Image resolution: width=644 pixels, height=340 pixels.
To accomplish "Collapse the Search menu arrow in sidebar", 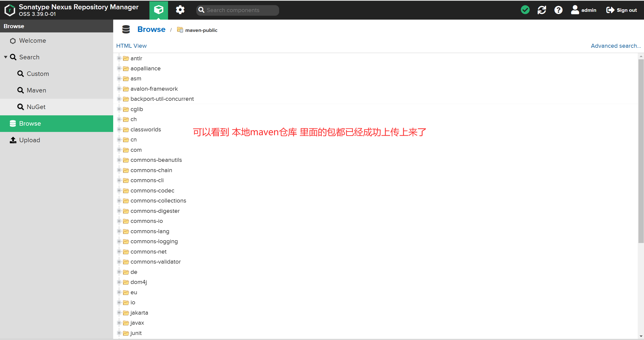I will coord(6,57).
